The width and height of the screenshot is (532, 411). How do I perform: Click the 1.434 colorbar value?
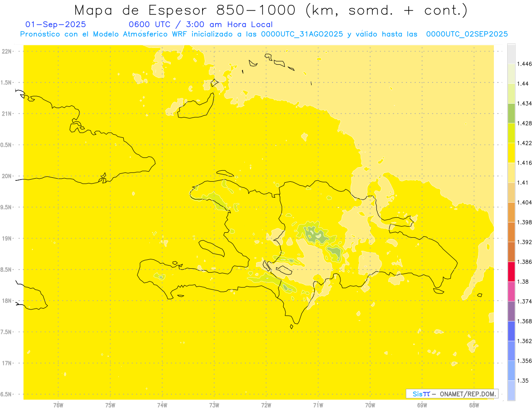point(524,103)
